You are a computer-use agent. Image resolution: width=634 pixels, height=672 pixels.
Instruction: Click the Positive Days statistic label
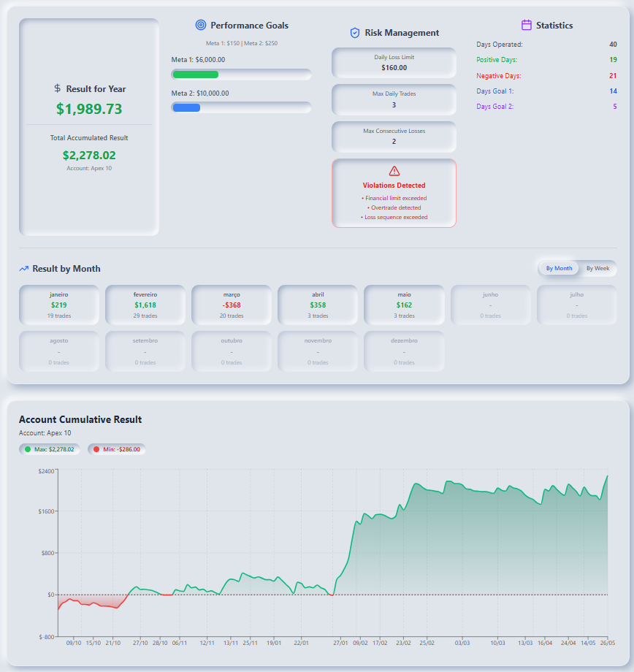[497, 60]
